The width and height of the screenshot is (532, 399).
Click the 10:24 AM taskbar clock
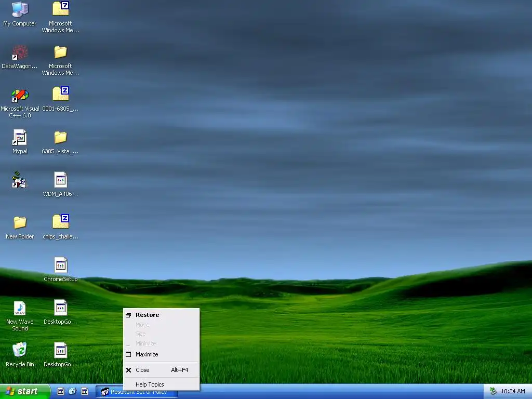[513, 392]
